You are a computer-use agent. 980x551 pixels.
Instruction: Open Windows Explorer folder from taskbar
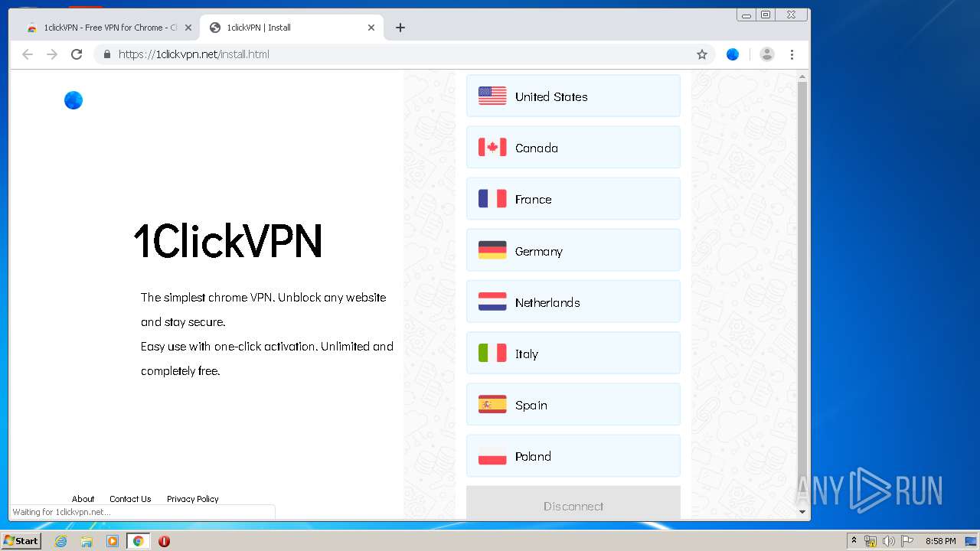87,541
